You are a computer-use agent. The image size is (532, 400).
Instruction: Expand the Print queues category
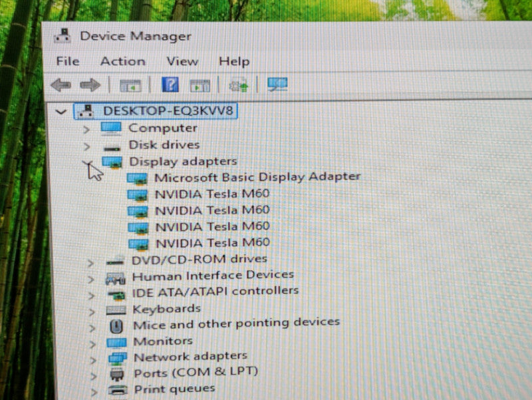[94, 392]
